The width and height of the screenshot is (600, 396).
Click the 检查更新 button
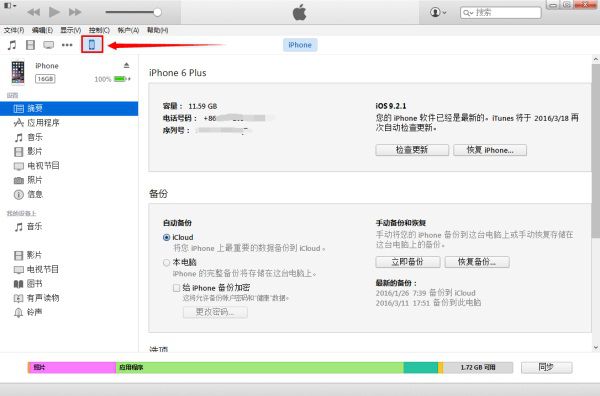point(412,150)
